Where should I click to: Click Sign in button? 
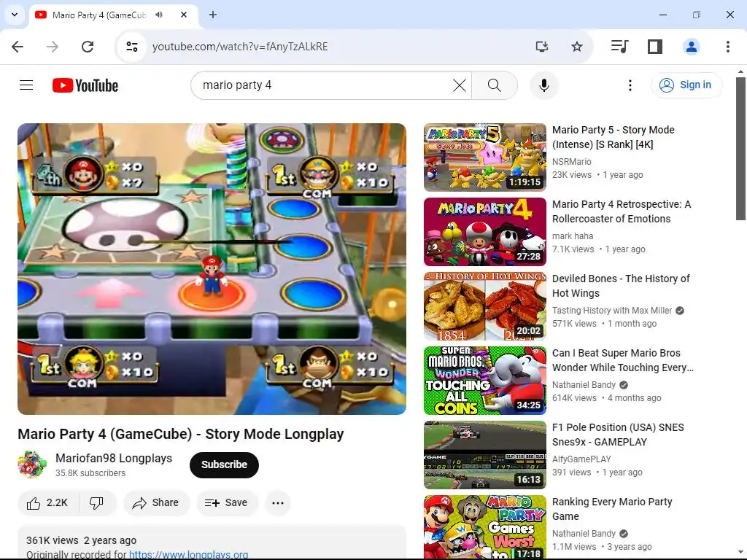pyautogui.click(x=686, y=85)
